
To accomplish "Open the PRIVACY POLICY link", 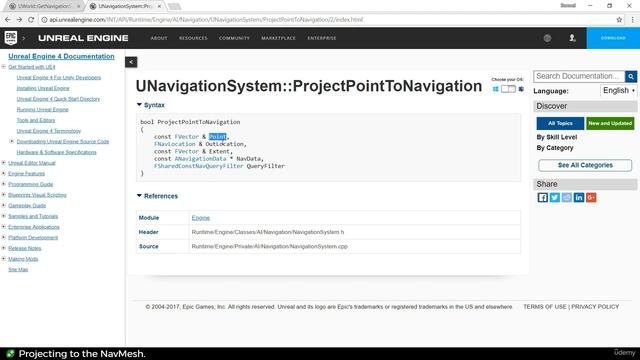I will coord(595,307).
